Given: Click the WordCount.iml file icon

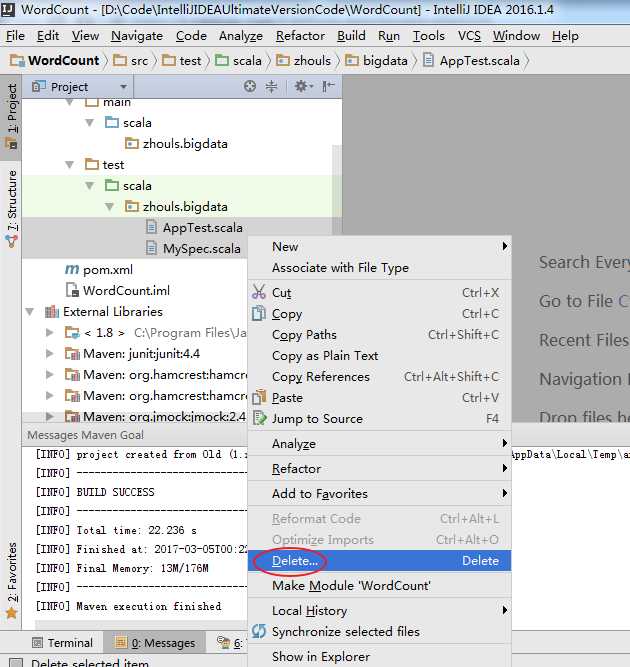Looking at the screenshot, I should tap(72, 290).
